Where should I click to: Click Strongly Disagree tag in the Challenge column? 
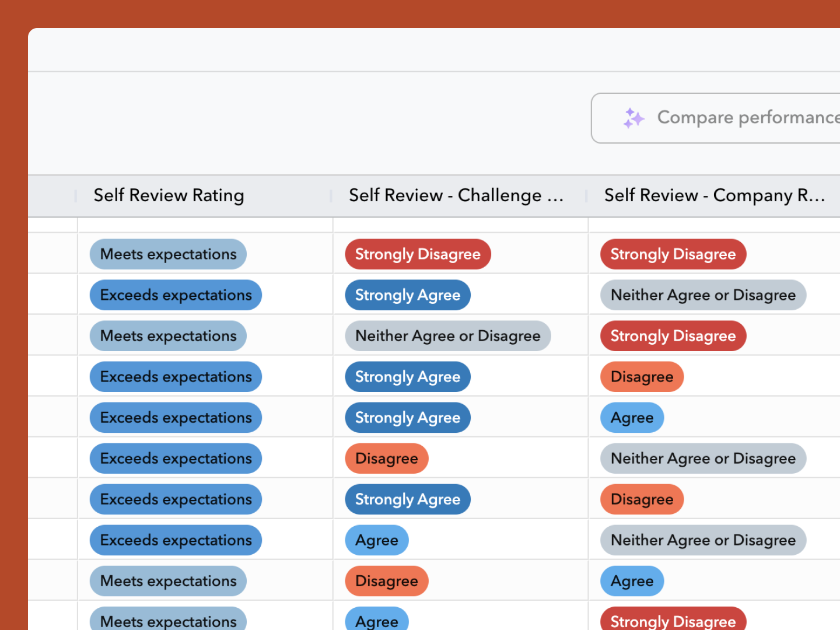[x=418, y=254]
